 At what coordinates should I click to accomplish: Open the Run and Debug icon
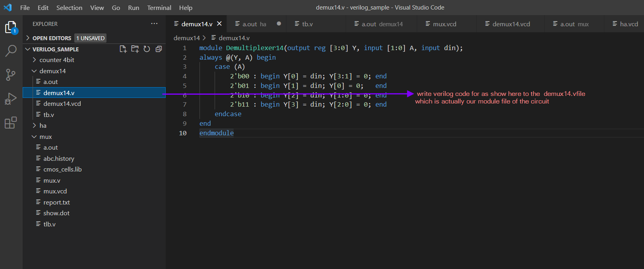[x=11, y=98]
